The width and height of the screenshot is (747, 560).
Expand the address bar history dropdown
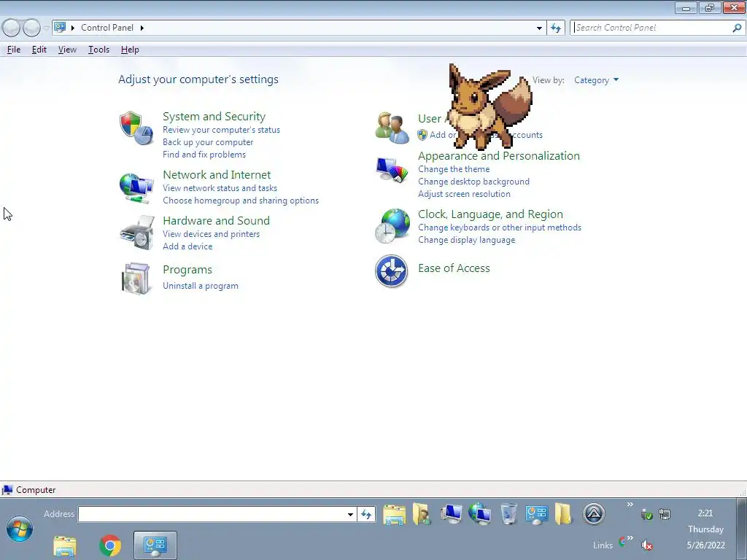[539, 28]
